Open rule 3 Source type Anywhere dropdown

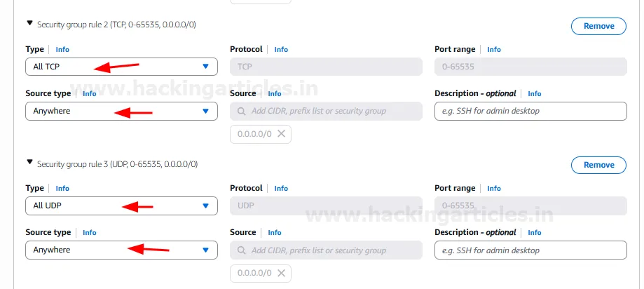point(121,250)
